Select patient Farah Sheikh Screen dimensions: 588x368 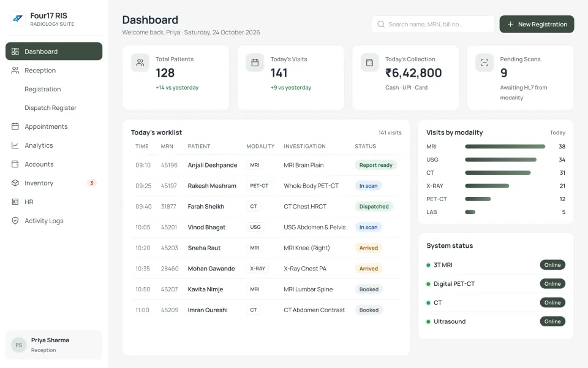coord(206,207)
